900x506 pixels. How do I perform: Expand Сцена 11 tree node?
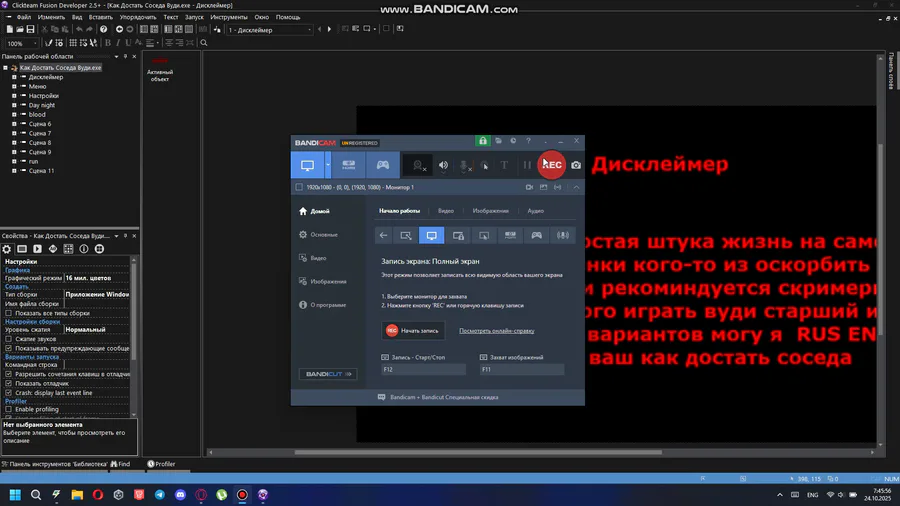click(14, 171)
